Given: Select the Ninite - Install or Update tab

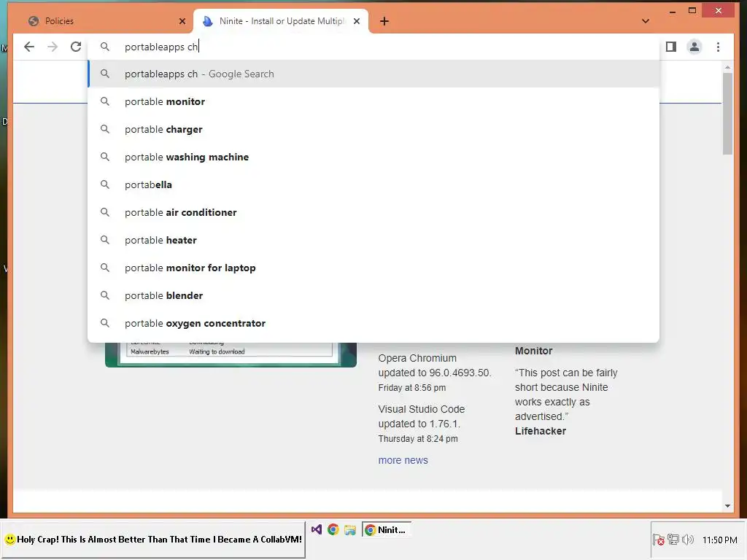Looking at the screenshot, I should [x=281, y=21].
